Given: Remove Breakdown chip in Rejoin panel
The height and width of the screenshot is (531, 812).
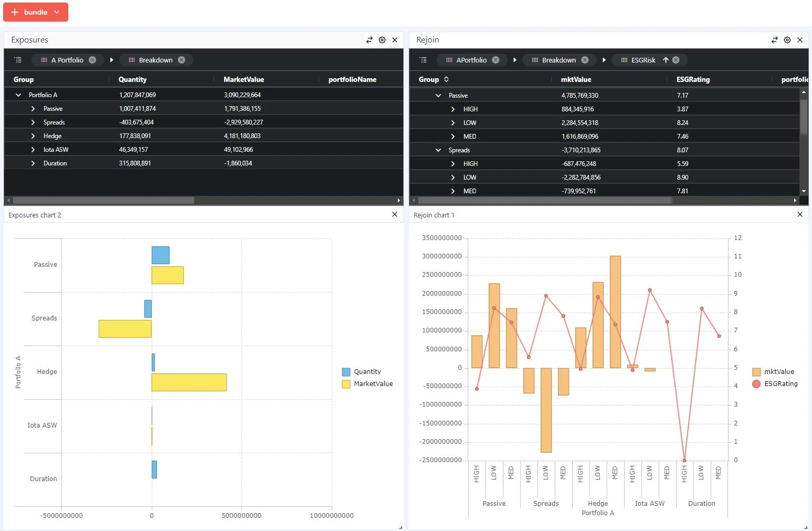Looking at the screenshot, I should 585,60.
